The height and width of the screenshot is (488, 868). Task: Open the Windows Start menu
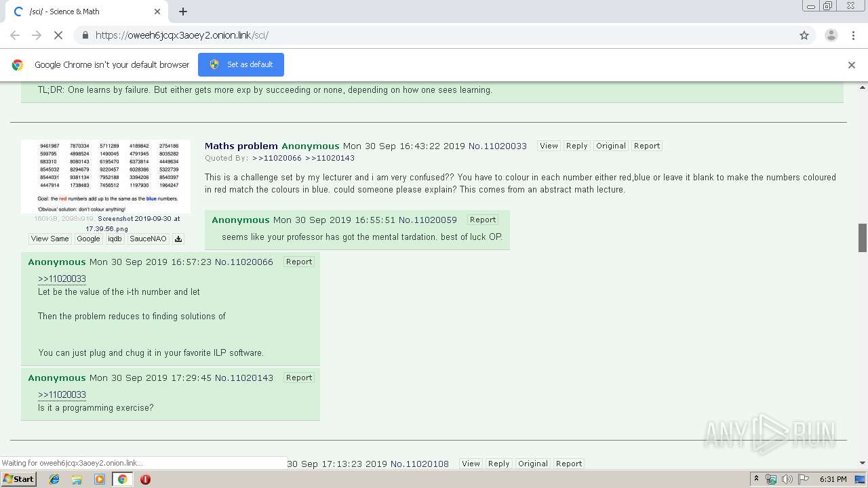[x=19, y=479]
